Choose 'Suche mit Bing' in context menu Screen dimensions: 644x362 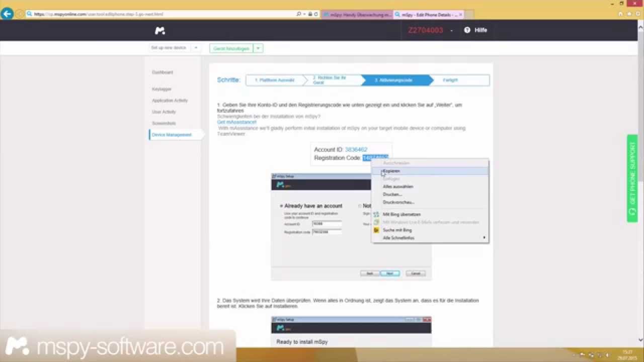[430, 230]
